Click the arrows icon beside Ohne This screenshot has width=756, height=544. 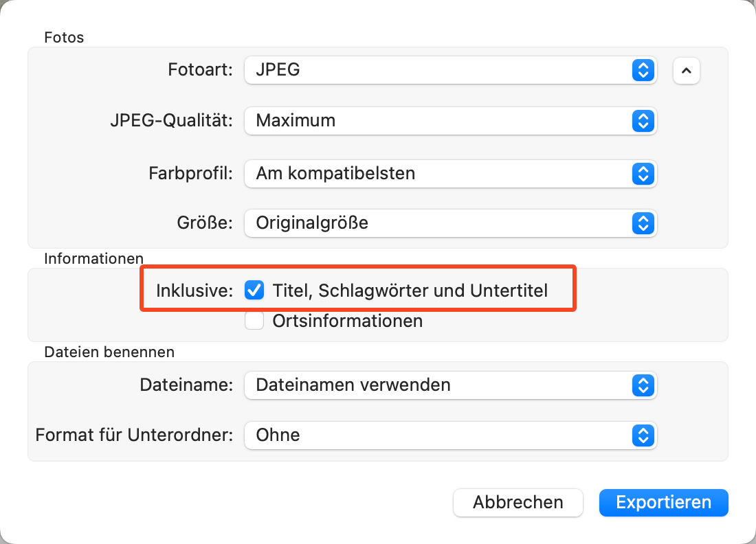tap(641, 435)
